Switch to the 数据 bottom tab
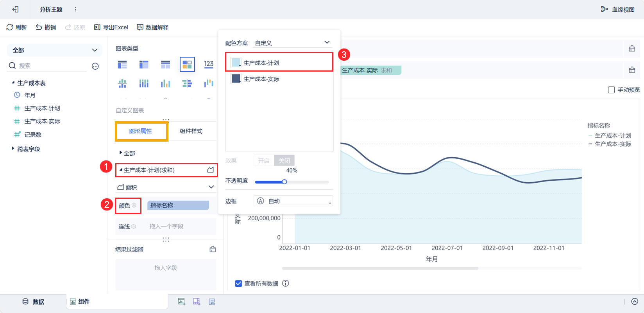The height and width of the screenshot is (313, 644). coord(33,302)
